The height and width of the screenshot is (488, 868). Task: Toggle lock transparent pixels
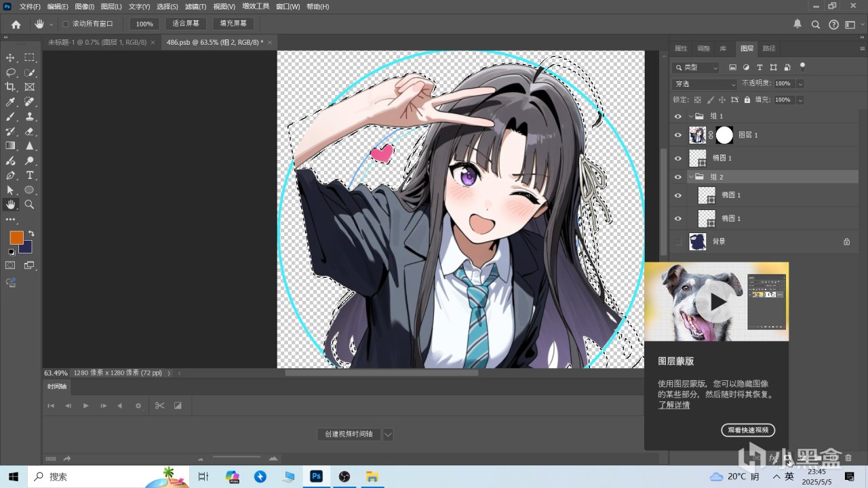697,100
